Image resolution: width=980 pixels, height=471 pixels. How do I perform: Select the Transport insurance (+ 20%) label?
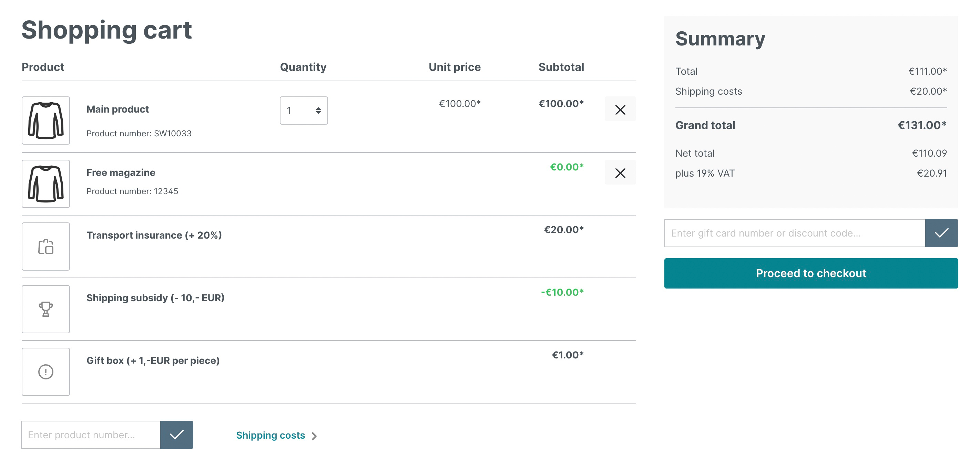click(154, 235)
